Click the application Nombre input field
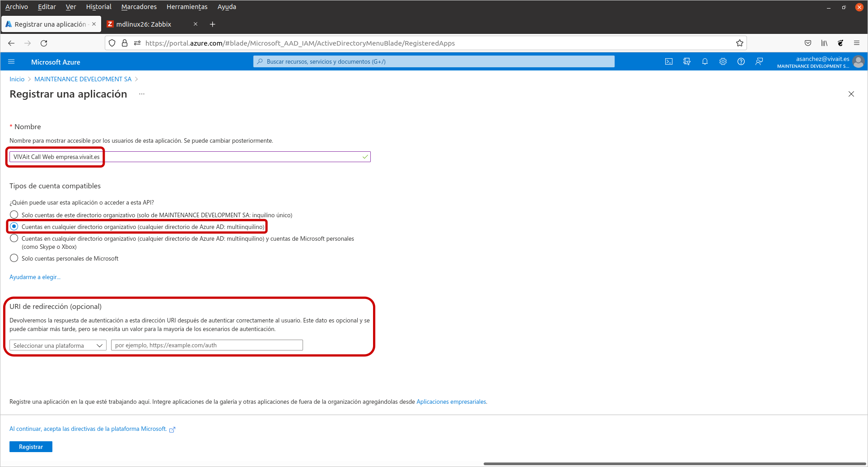This screenshot has width=868, height=467. (x=190, y=157)
